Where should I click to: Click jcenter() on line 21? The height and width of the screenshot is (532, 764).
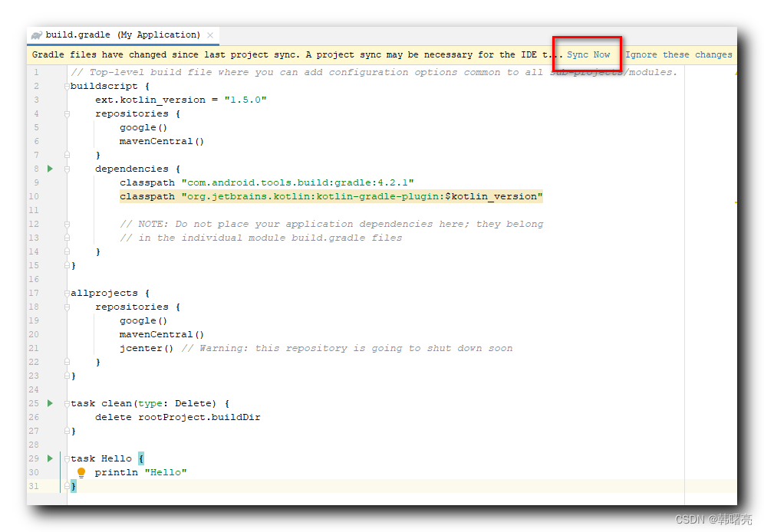pos(147,349)
